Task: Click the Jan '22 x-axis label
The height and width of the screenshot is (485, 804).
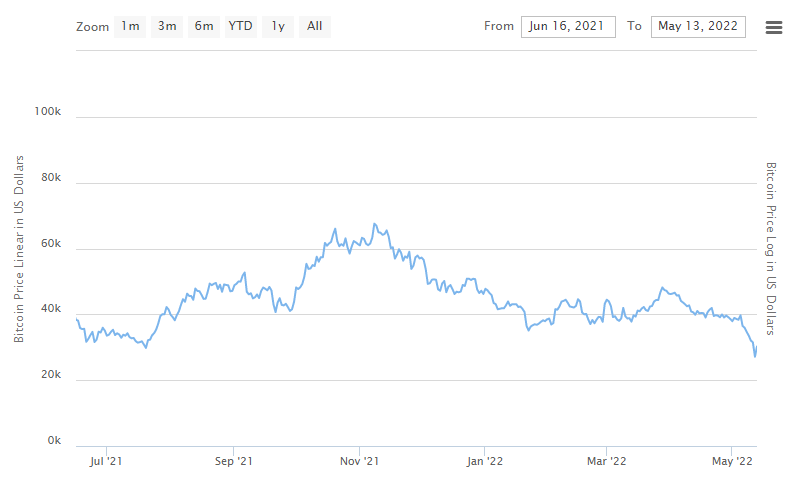Action: 485,461
